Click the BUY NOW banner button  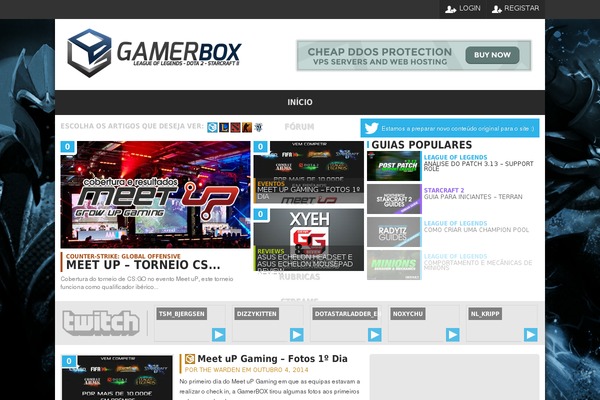pos(492,55)
